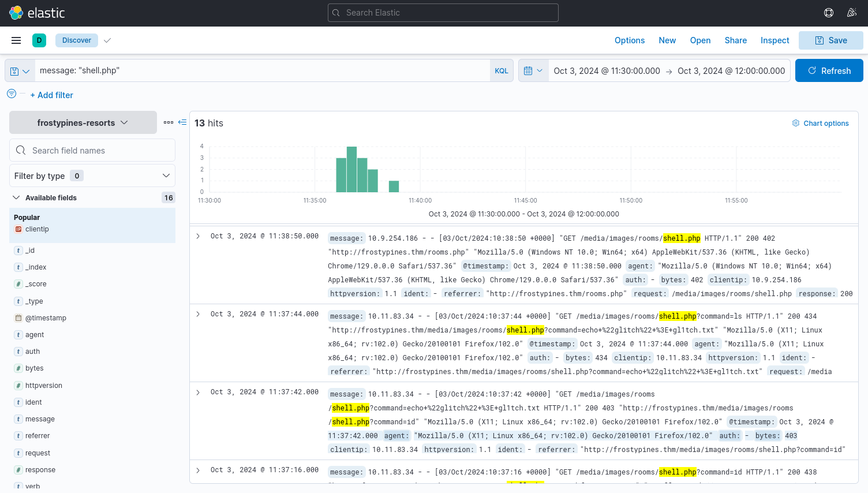Click the tallest histogram bar

[351, 169]
